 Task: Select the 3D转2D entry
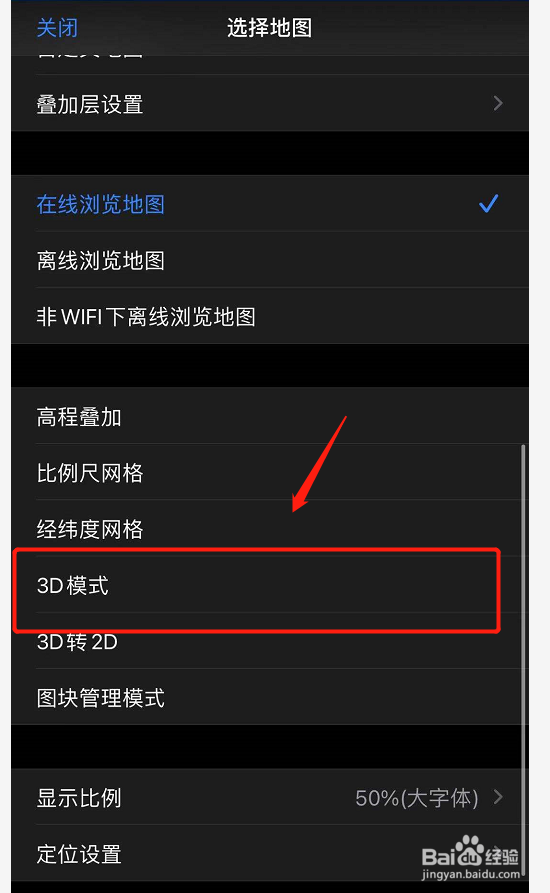(270, 641)
